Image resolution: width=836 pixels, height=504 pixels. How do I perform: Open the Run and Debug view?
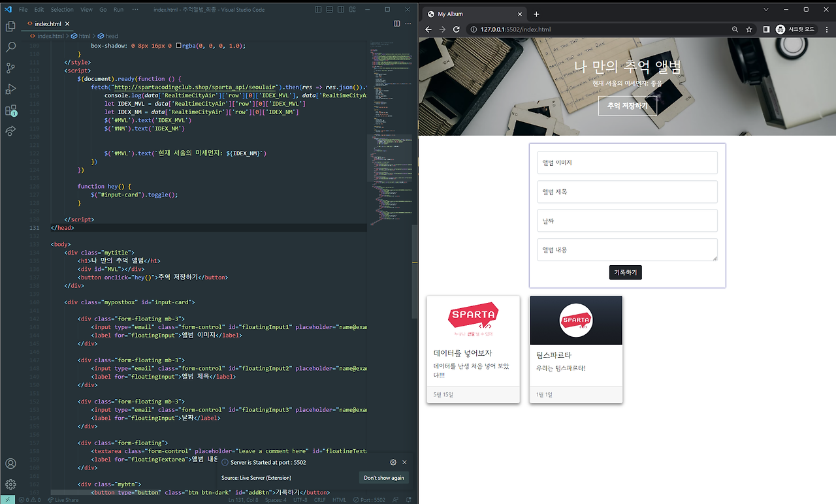click(10, 89)
